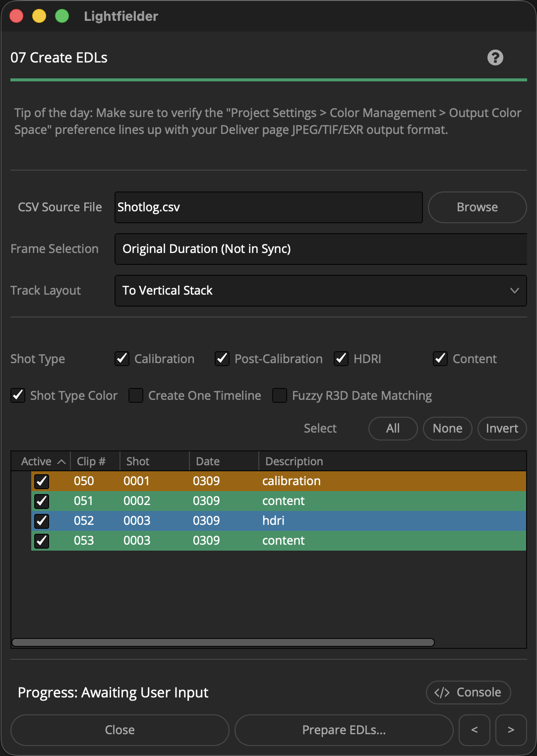Click the Progress: Awaiting User Input status text
Viewport: 537px width, 756px height.
click(113, 693)
